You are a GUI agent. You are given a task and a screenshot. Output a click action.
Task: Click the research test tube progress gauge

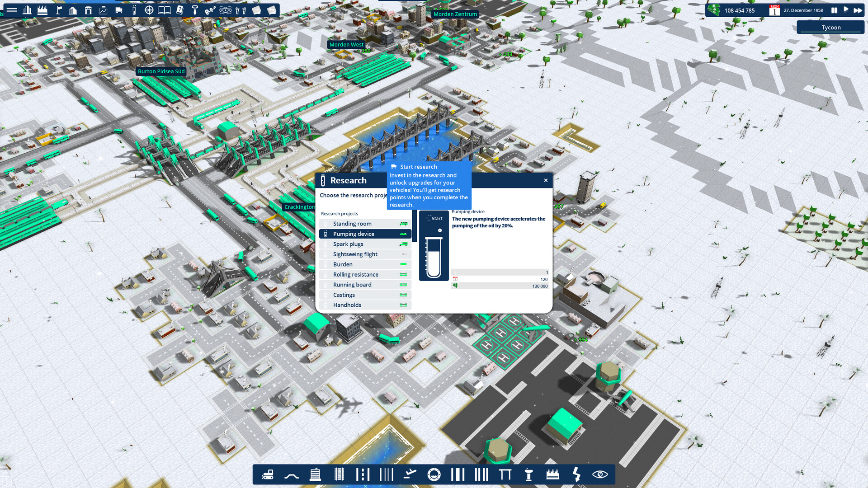click(x=434, y=258)
